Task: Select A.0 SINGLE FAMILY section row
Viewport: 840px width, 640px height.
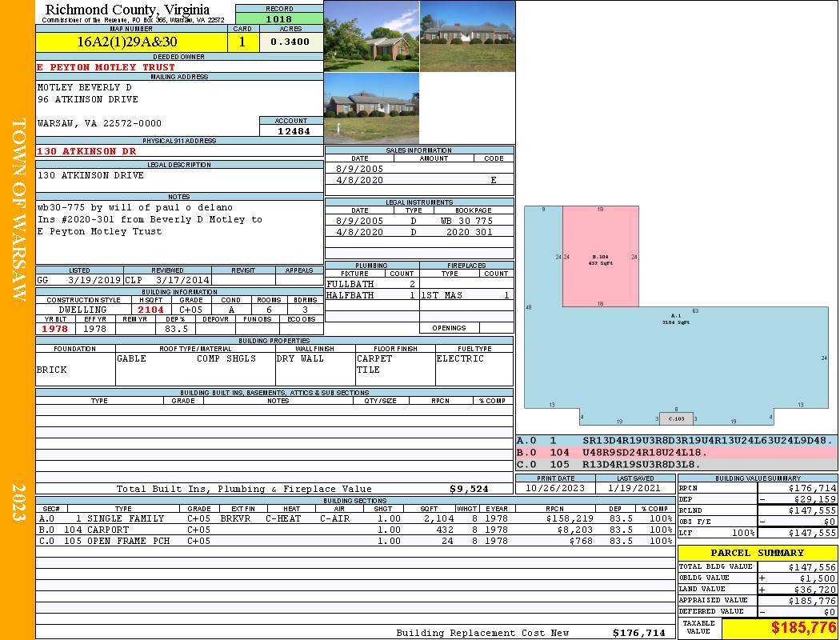Action: (355, 518)
